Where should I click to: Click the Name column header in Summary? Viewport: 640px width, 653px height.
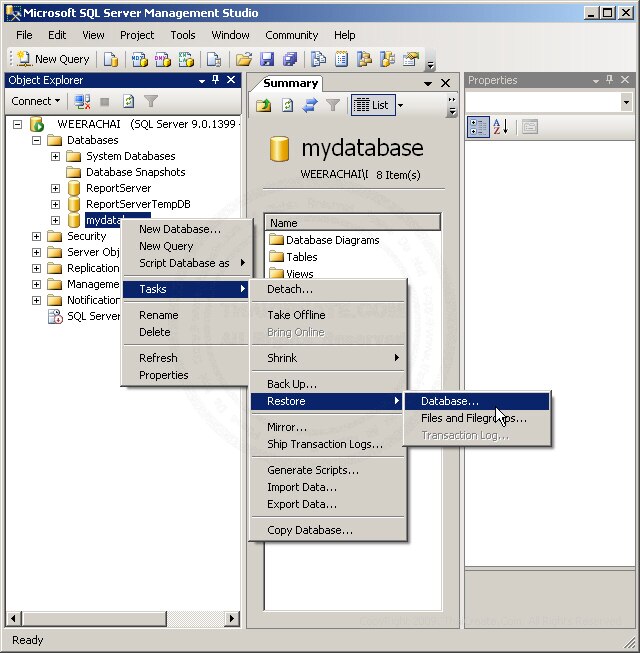point(353,223)
